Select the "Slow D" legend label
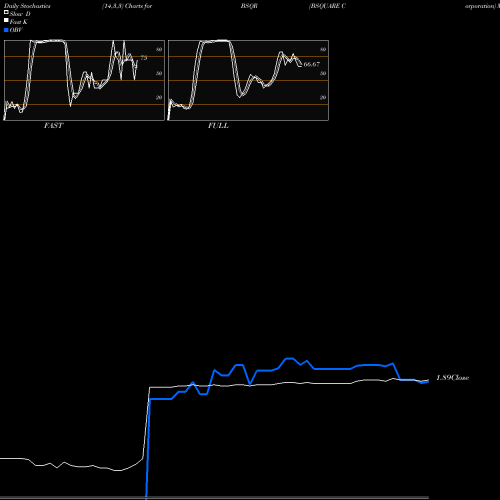The width and height of the screenshot is (500, 500). tap(20, 14)
